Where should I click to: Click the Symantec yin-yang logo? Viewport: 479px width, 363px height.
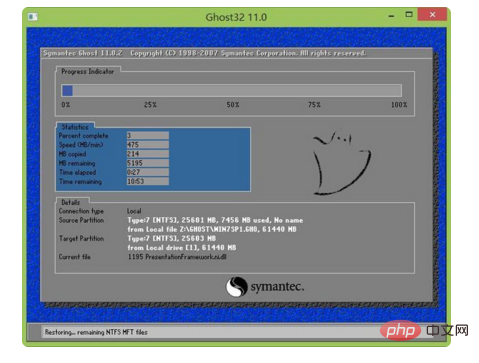coord(236,287)
